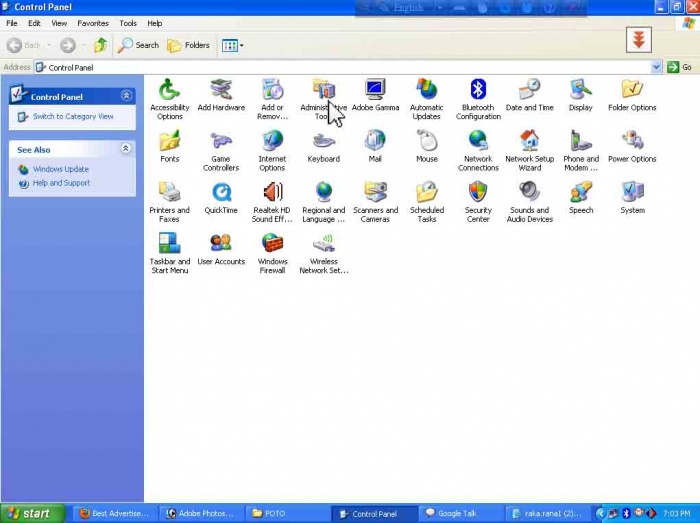Screen dimensions: 700x523
Task: Open the Security Center icon
Action: (x=478, y=193)
